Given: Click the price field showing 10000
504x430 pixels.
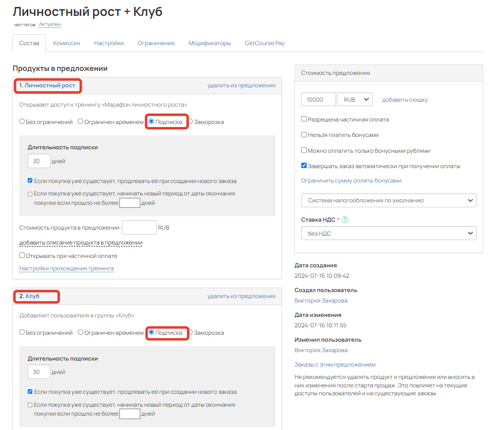Looking at the screenshot, I should (x=318, y=99).
